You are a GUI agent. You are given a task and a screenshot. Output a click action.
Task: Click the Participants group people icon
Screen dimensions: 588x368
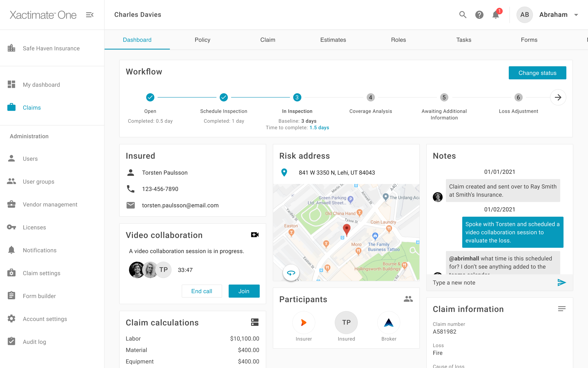click(x=408, y=299)
